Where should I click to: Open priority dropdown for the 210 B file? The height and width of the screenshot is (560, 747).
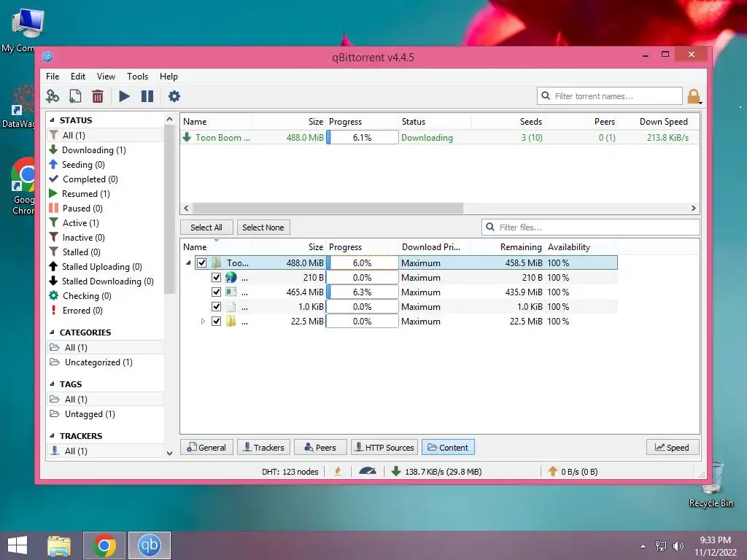coord(435,278)
